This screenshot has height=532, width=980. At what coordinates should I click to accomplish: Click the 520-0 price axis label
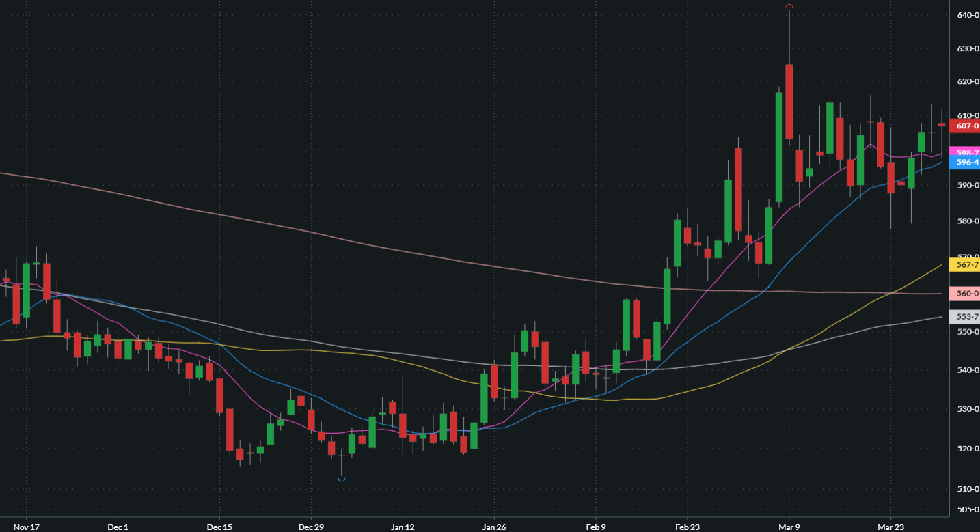968,449
